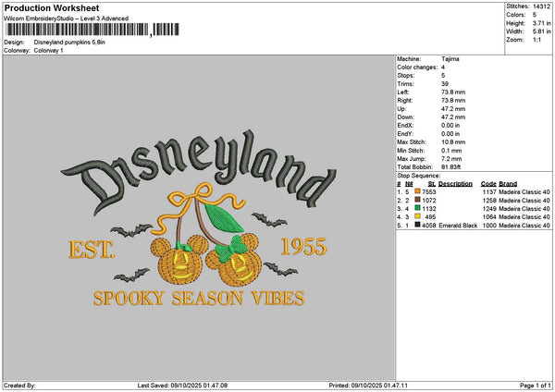The width and height of the screenshot is (555, 392).
Task: Click the Machine value 'Tajima'
Action: [x=450, y=59]
